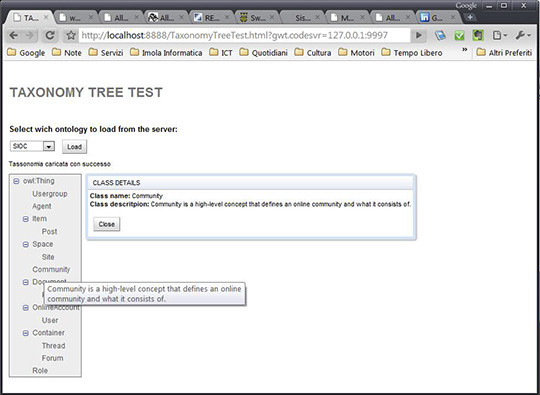
Task: Select Role in the taxonomy tree
Action: pos(40,371)
